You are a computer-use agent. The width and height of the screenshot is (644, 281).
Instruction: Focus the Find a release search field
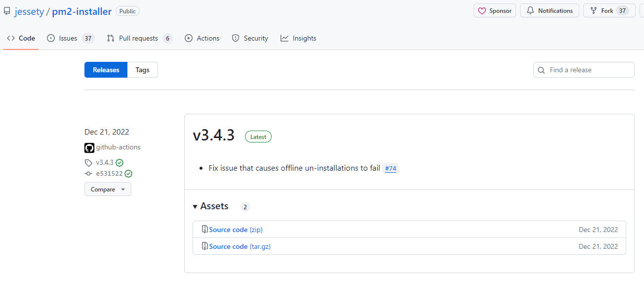[x=584, y=70]
